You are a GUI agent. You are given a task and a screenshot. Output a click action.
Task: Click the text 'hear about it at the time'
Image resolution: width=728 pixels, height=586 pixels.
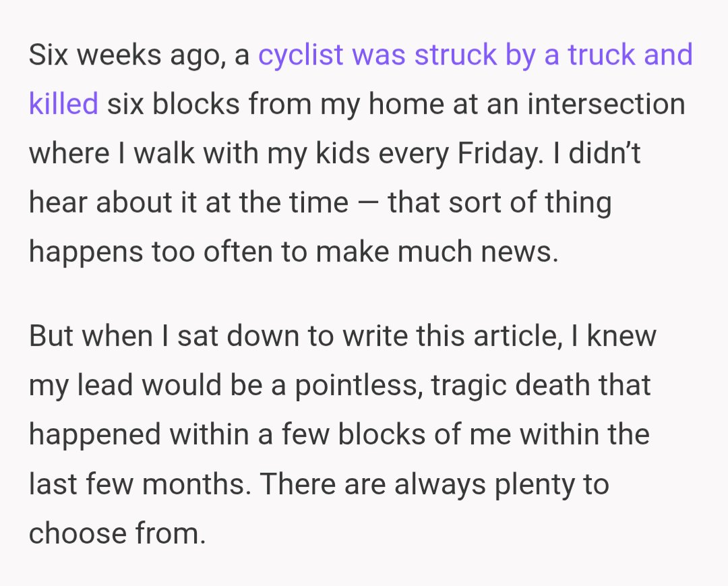[x=189, y=202]
